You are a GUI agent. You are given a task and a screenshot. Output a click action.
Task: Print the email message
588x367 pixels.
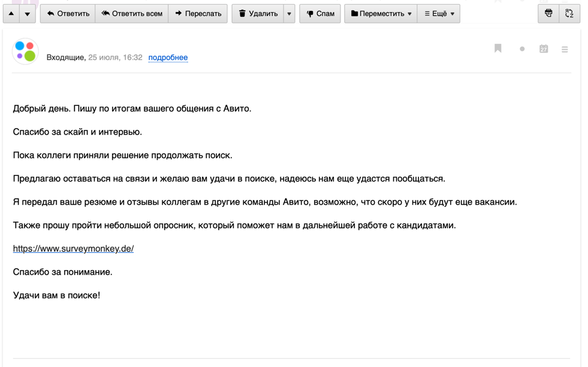coord(548,13)
